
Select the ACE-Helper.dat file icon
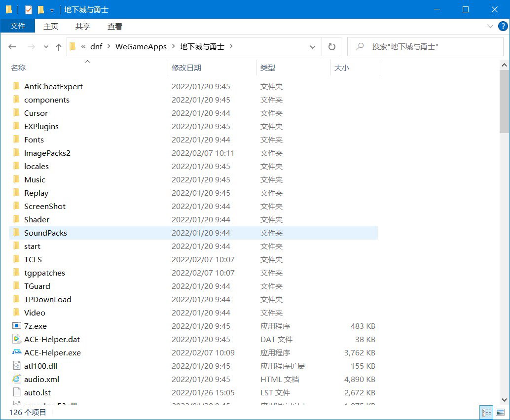point(17,339)
